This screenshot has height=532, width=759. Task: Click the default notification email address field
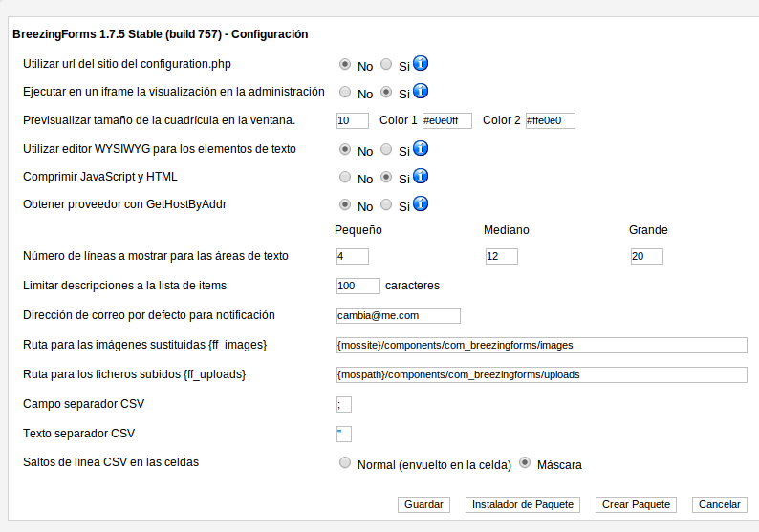[x=399, y=316]
